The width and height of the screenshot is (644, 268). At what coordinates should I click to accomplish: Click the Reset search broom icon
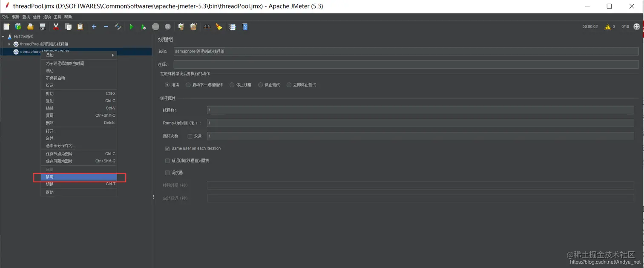click(219, 26)
